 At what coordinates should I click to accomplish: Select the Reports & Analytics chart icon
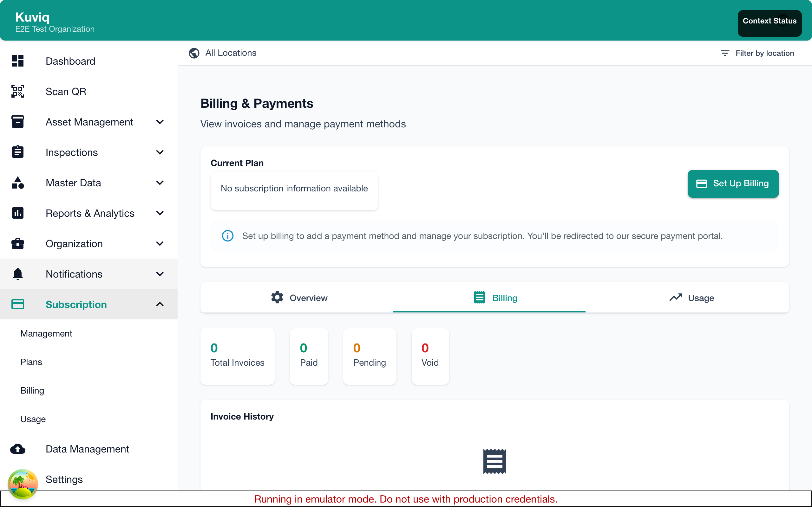coord(17,213)
